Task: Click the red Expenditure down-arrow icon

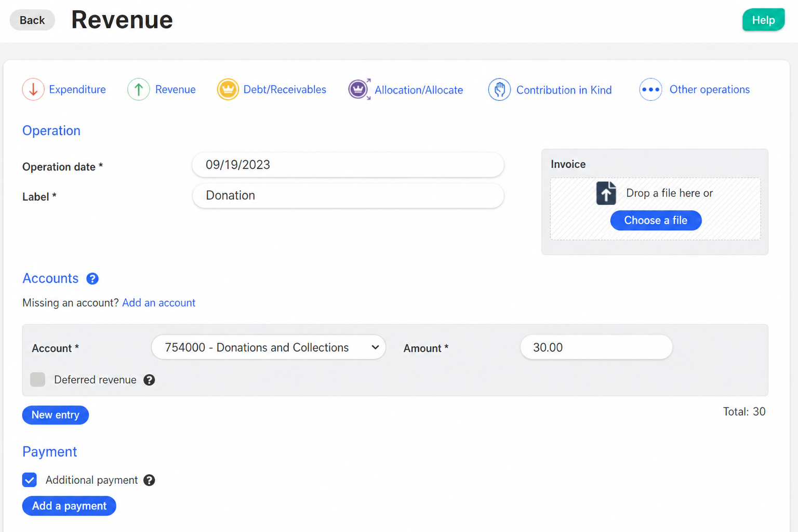Action: point(33,89)
